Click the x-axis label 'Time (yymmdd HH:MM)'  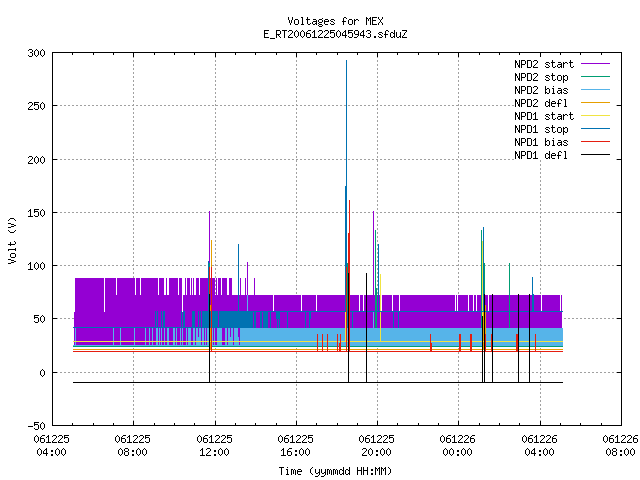(x=335, y=471)
